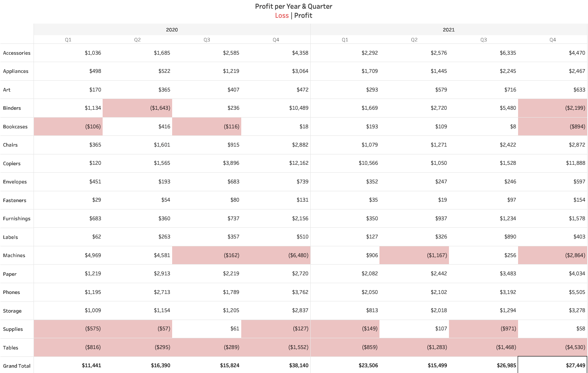Image resolution: width=588 pixels, height=373 pixels.
Task: Select the 2021 year column header
Action: (449, 30)
